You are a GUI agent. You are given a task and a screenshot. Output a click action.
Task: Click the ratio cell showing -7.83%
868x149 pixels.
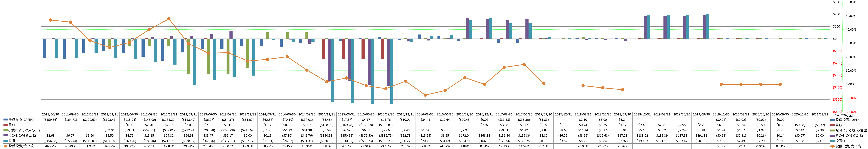tap(425, 147)
